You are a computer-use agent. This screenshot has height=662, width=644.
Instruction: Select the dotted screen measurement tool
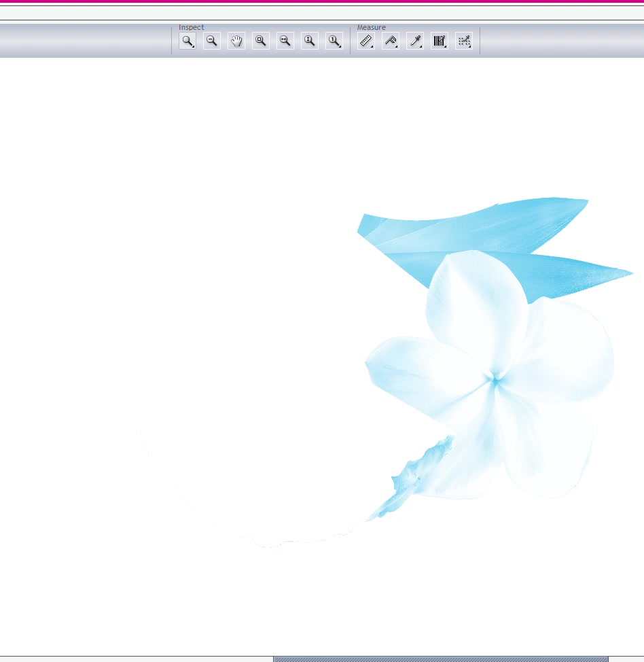tap(464, 41)
